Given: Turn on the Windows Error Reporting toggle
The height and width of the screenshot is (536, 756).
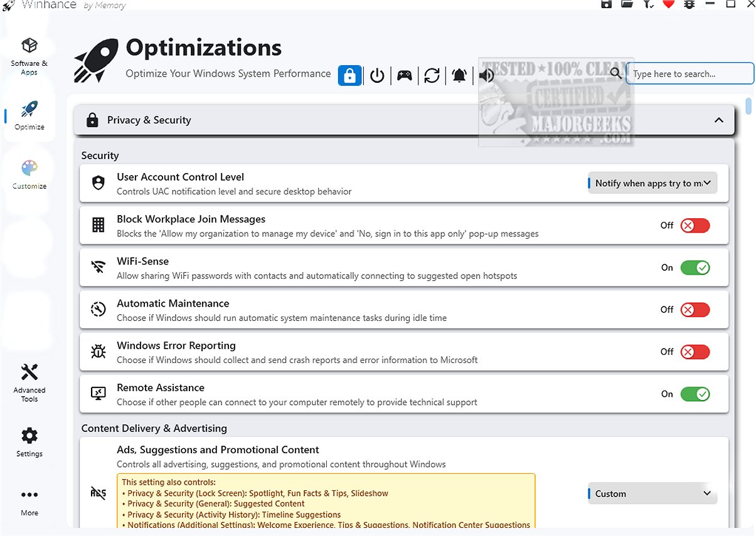Looking at the screenshot, I should click(695, 352).
